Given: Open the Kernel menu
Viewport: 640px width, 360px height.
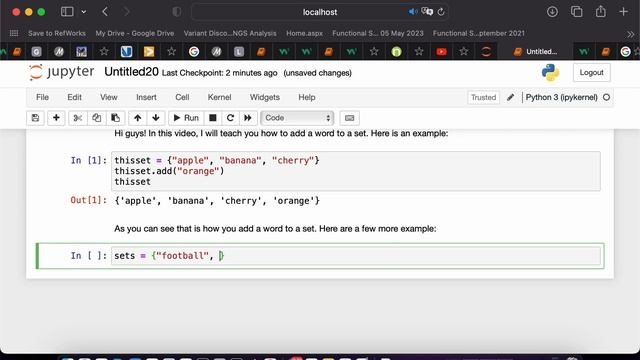Looking at the screenshot, I should pyautogui.click(x=219, y=98).
